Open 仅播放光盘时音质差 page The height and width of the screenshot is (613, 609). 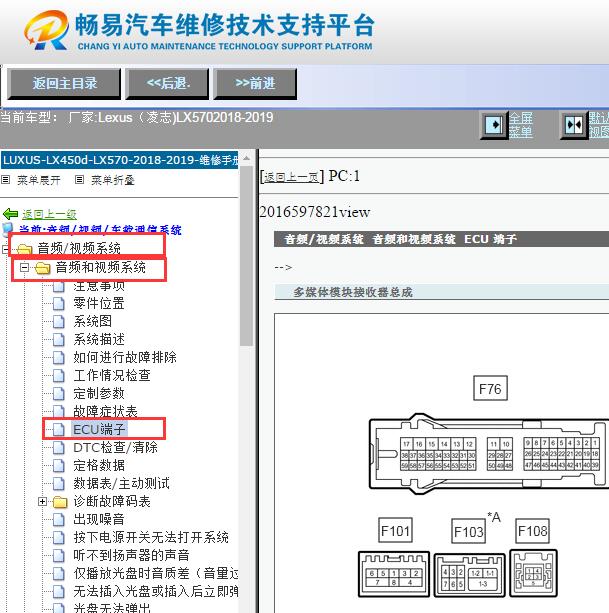pyautogui.click(x=156, y=574)
